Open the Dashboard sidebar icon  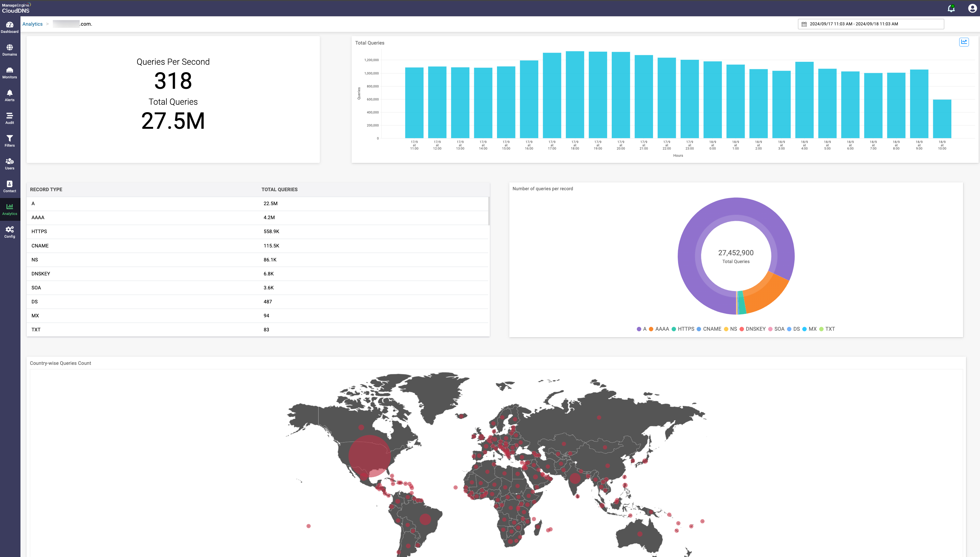click(x=9, y=27)
